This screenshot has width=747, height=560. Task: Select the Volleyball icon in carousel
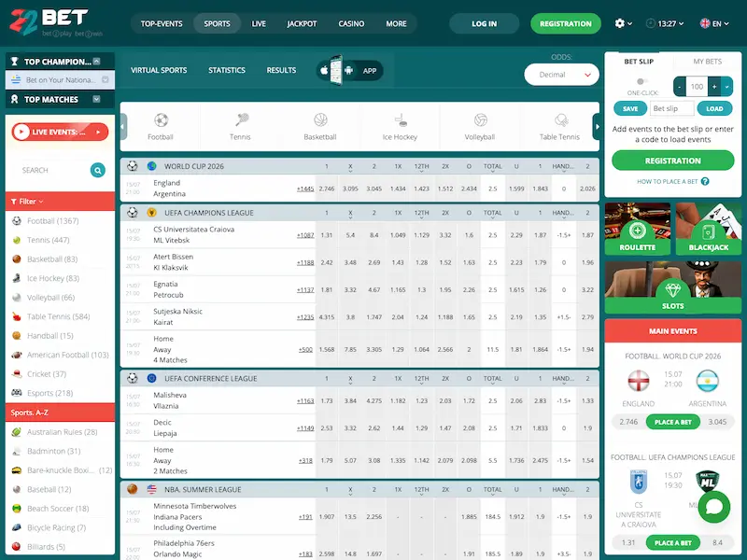pyautogui.click(x=480, y=120)
